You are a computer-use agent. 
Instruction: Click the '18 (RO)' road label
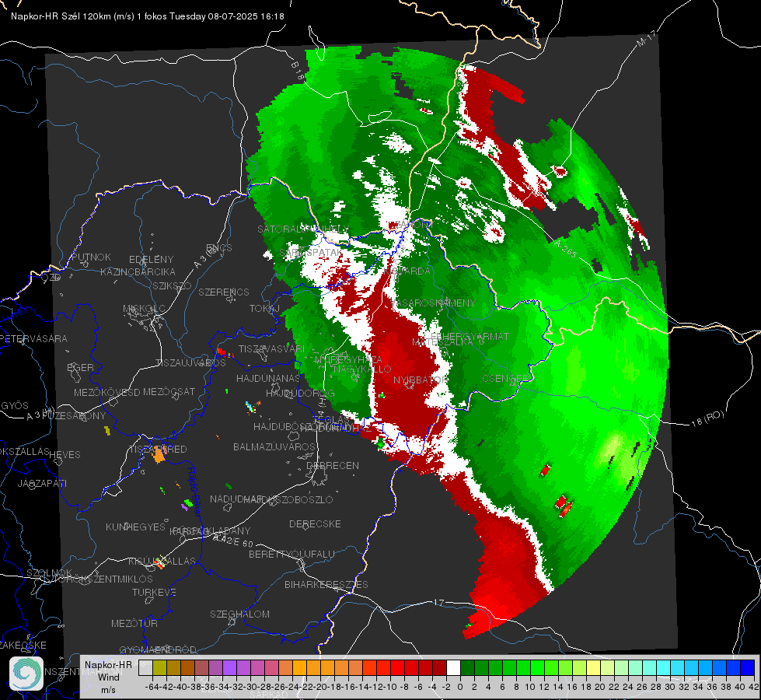707,418
